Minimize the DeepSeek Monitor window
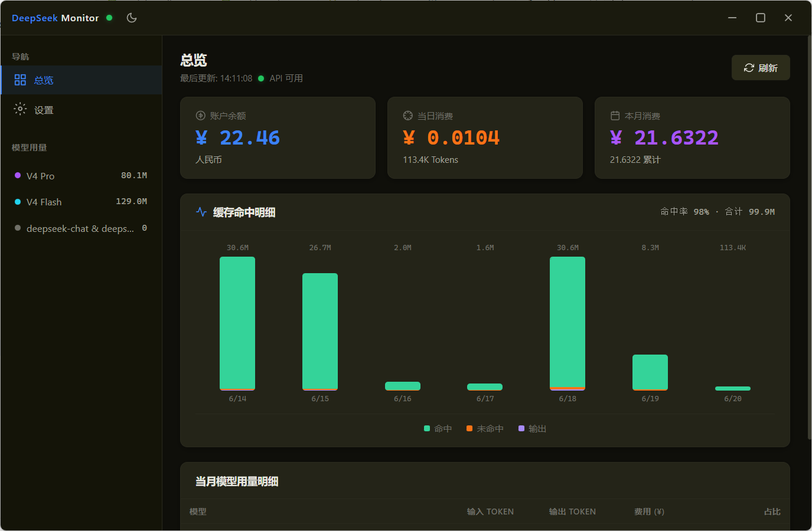 coord(732,18)
